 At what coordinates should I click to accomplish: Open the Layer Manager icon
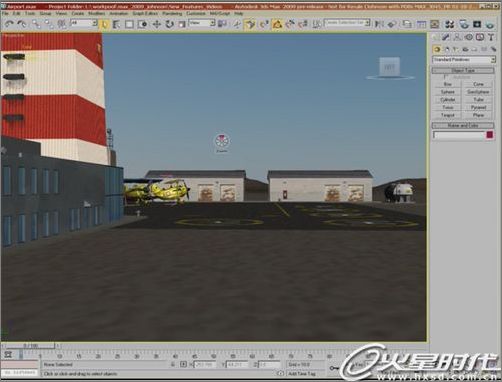coord(407,24)
